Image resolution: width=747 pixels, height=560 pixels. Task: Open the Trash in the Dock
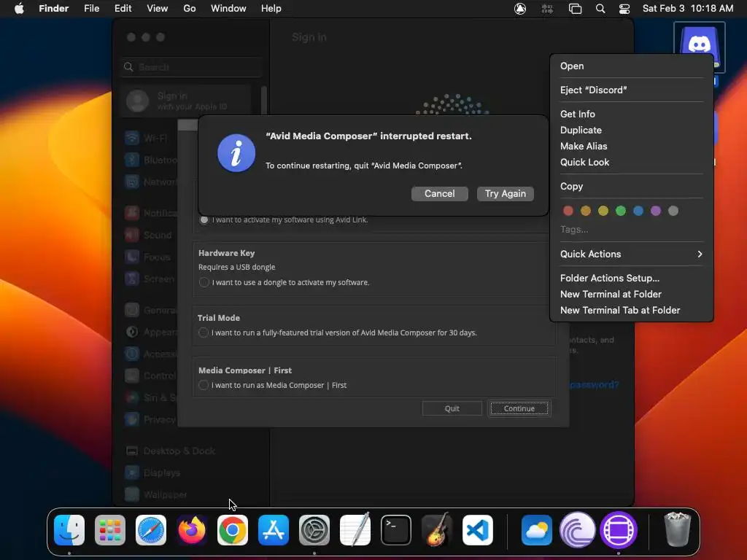[677, 530]
